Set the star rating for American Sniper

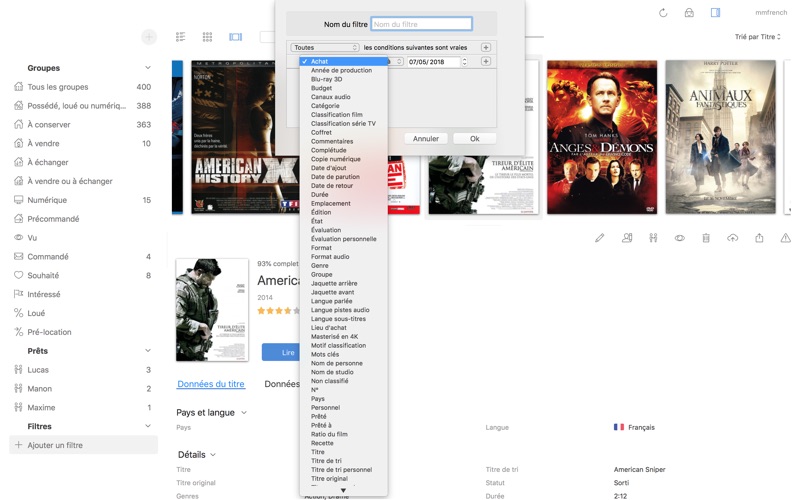pos(279,311)
